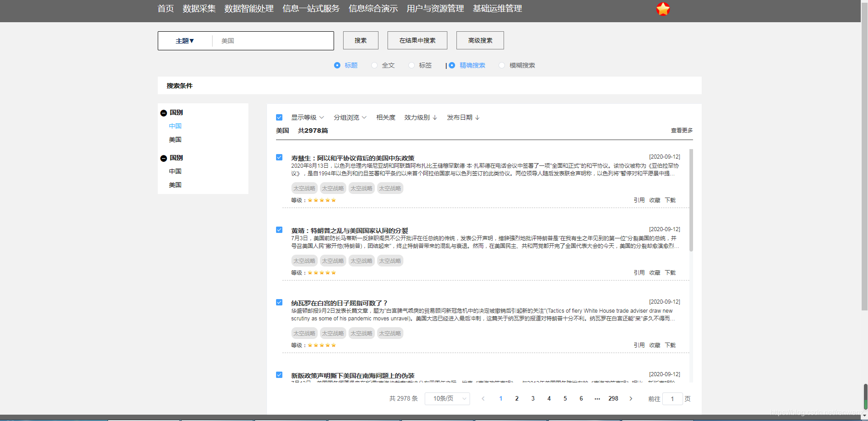
Task: Click the star rating of the 纳瓦罗 article
Action: click(322, 345)
